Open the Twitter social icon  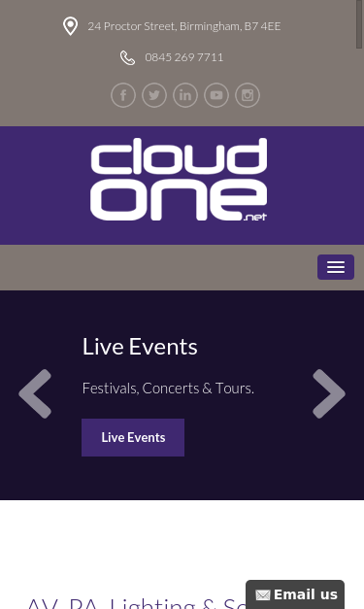(154, 95)
